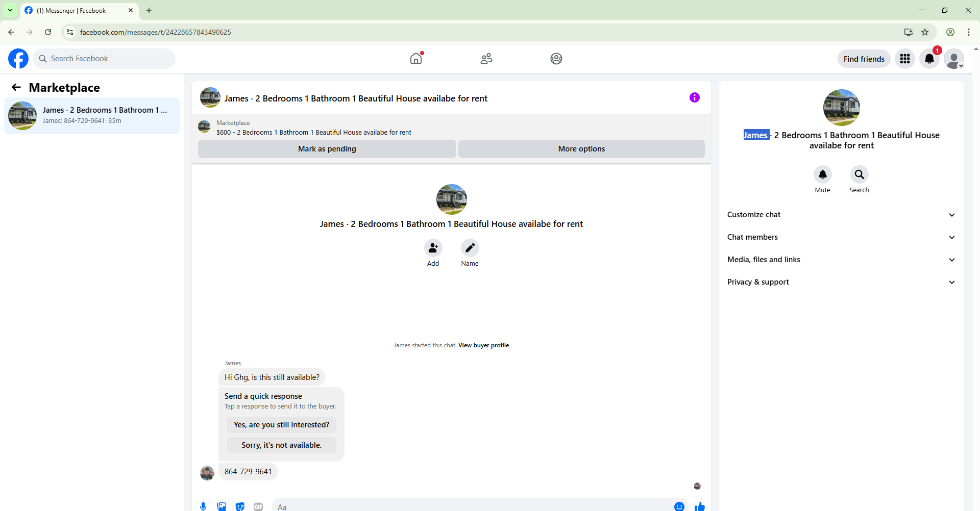Click 'Hi Ghg, is this still available?' message

tap(272, 377)
